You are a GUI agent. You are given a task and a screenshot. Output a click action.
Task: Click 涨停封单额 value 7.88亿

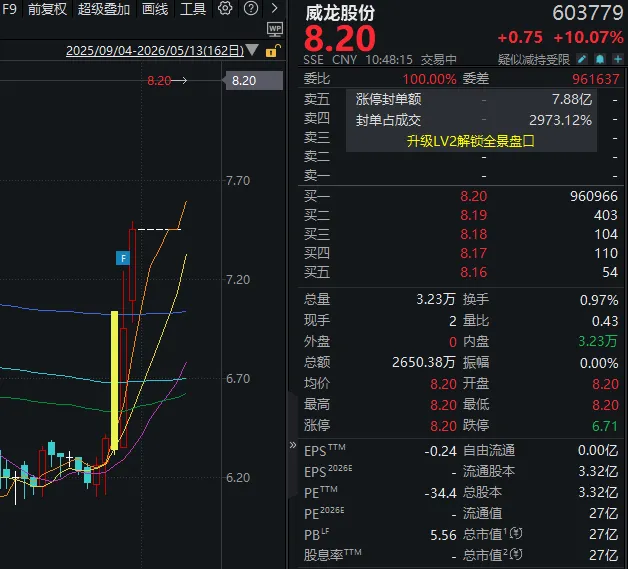(572, 99)
